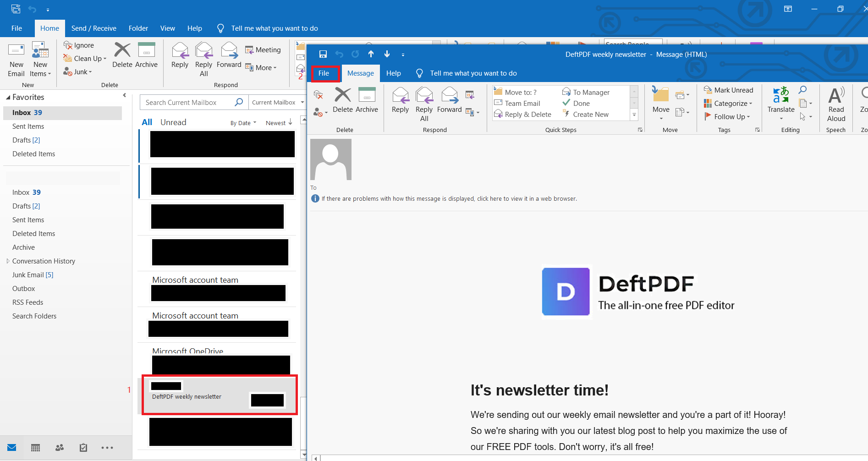Expand Conversation History folder
This screenshot has height=461, width=868.
click(x=8, y=261)
